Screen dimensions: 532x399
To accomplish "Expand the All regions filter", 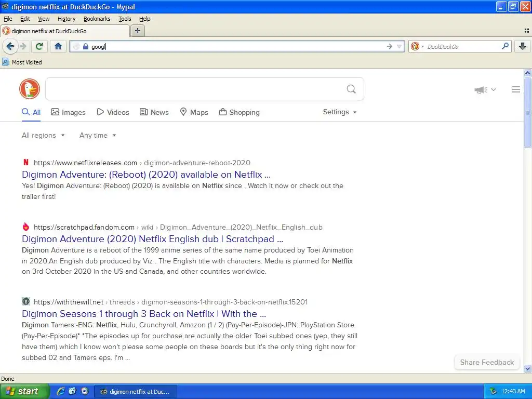I will (43, 135).
